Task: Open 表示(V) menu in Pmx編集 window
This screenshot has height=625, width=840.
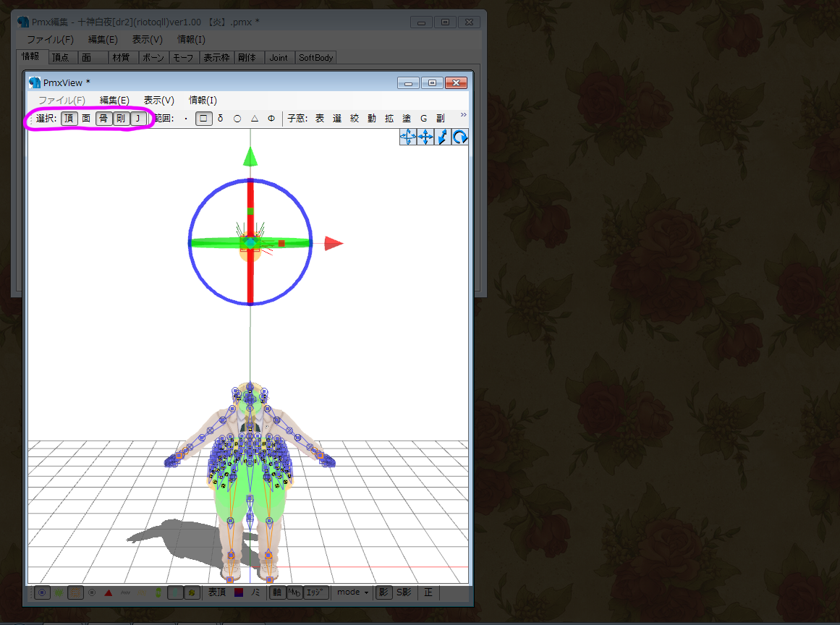Action: click(x=148, y=40)
